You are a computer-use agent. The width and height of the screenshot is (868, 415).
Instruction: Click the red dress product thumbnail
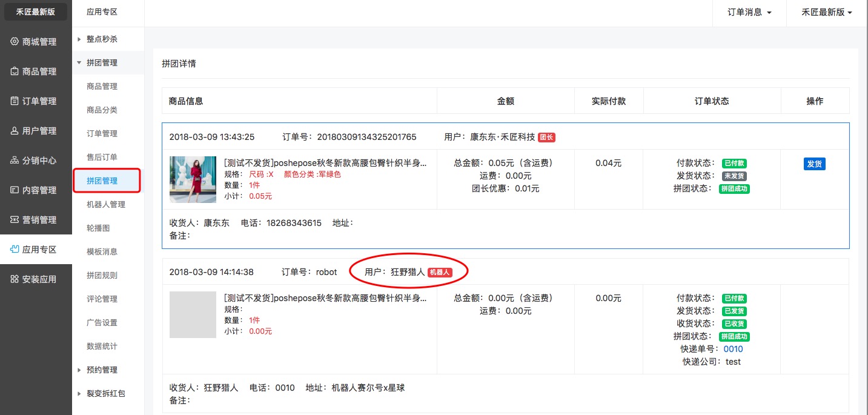193,179
